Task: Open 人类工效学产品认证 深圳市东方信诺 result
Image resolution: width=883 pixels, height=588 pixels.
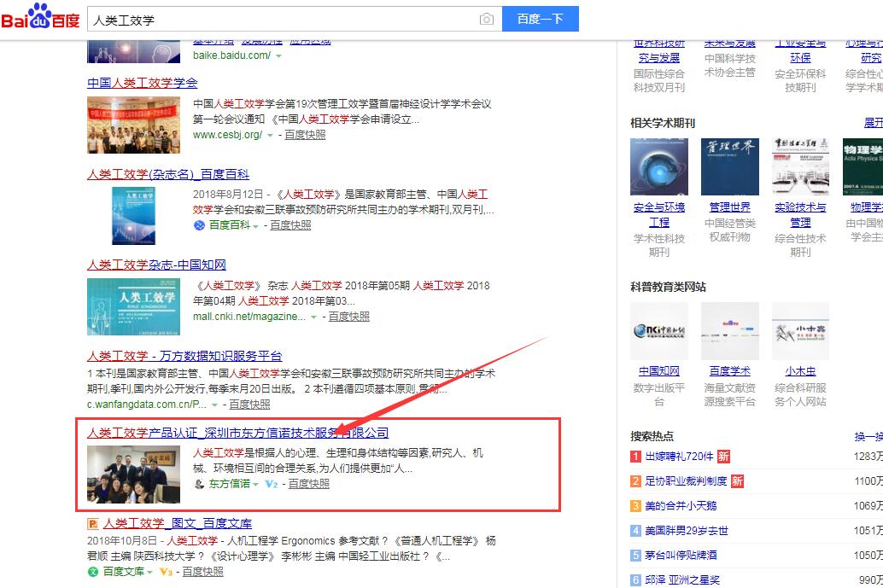Action: point(237,433)
